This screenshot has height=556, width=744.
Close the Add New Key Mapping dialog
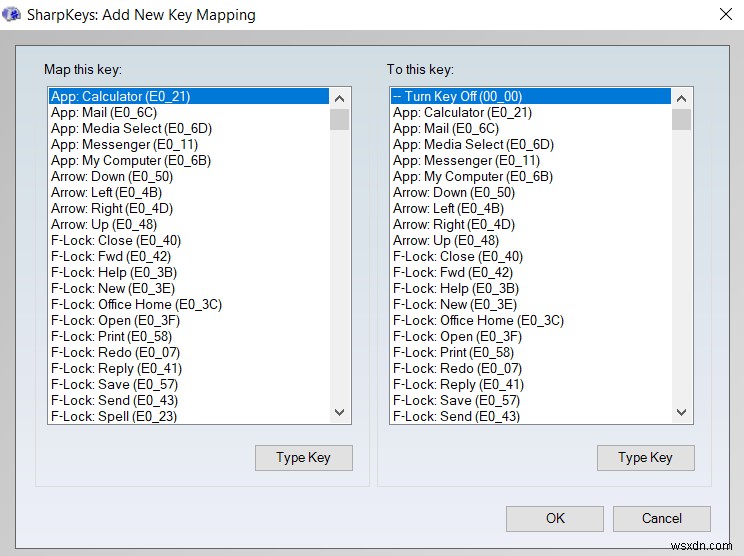(x=725, y=14)
